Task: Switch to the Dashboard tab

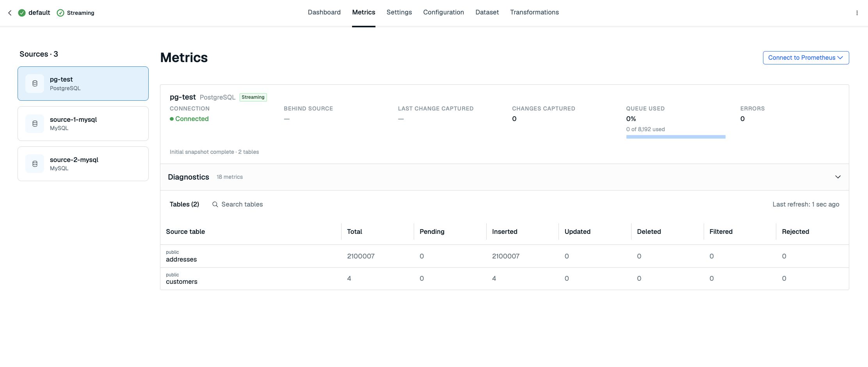Action: pos(324,12)
